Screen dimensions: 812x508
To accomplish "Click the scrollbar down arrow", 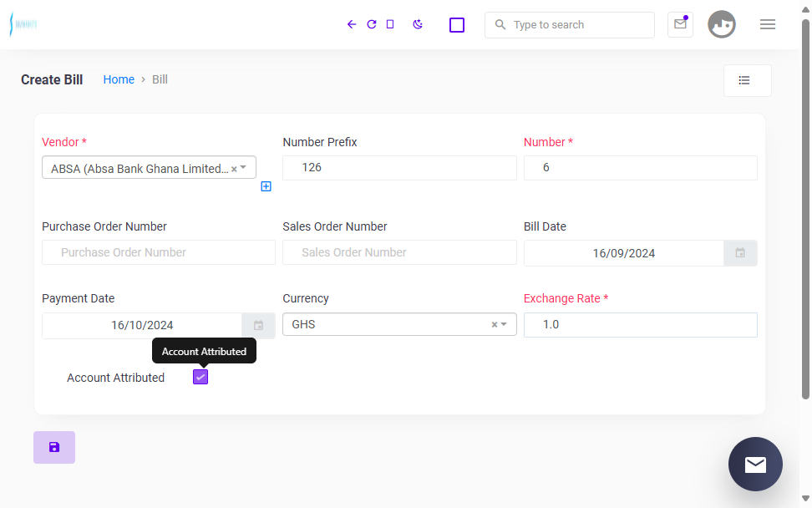I will [805, 499].
